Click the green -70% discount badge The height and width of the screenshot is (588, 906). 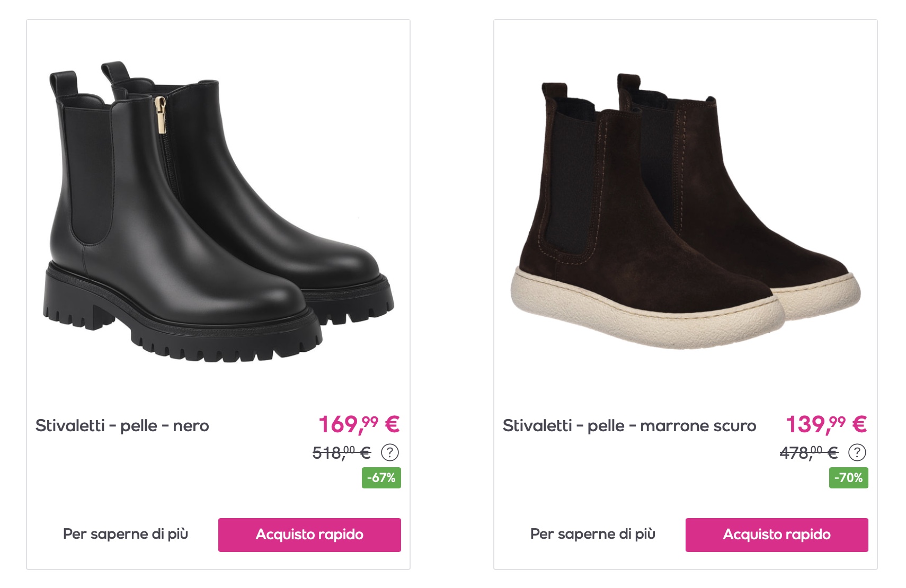pyautogui.click(x=848, y=478)
